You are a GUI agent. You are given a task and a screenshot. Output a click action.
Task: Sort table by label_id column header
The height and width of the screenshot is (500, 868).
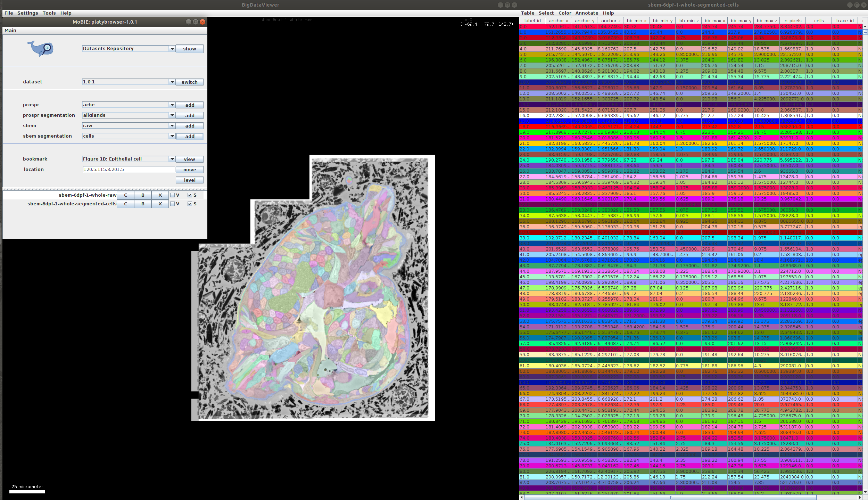click(532, 21)
